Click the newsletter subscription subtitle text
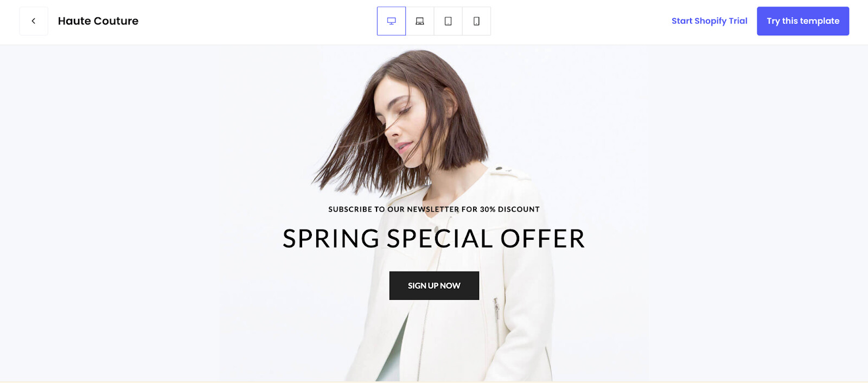This screenshot has height=383, width=868. point(434,209)
